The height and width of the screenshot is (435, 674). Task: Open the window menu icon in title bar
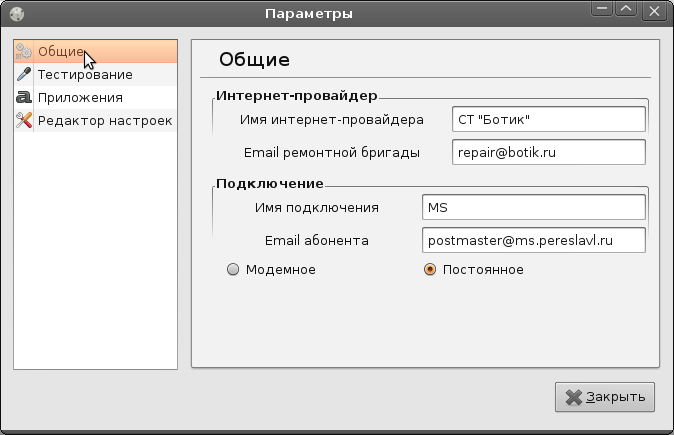coord(17,14)
